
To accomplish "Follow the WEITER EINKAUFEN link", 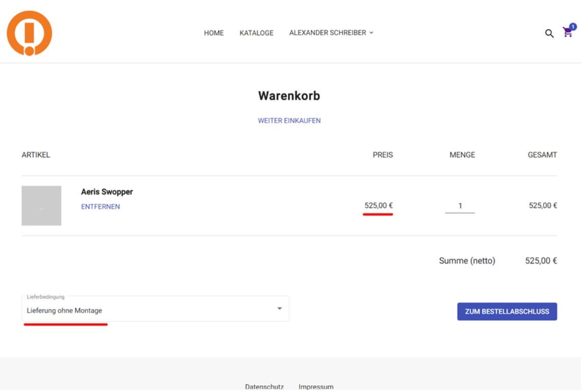I will coord(289,121).
